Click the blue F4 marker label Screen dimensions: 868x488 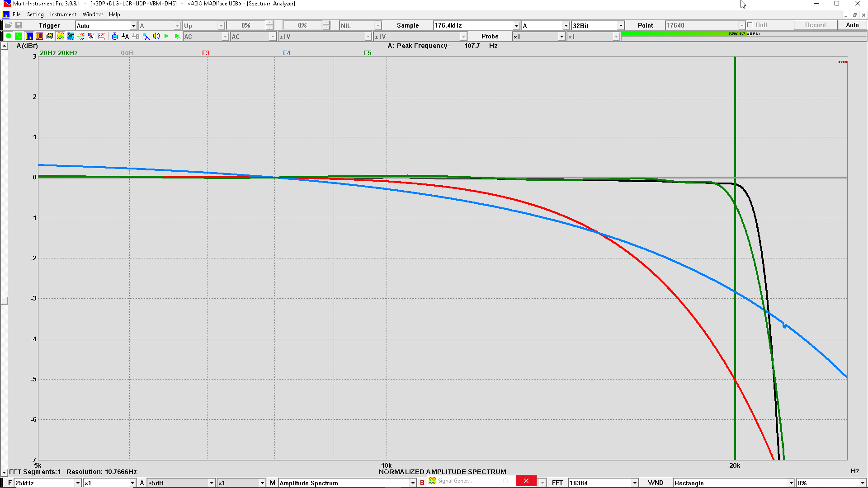tap(286, 53)
